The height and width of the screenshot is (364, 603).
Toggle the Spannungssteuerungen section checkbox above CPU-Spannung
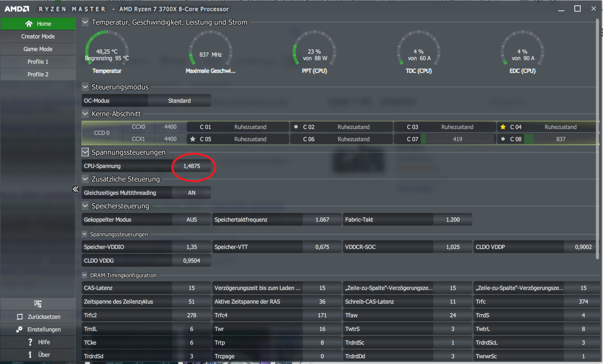tap(85, 152)
